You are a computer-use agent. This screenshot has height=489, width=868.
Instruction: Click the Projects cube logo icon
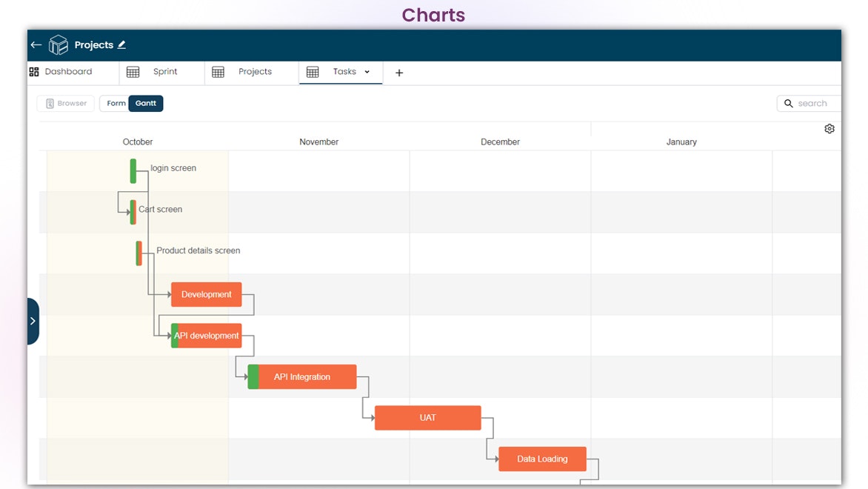[58, 45]
